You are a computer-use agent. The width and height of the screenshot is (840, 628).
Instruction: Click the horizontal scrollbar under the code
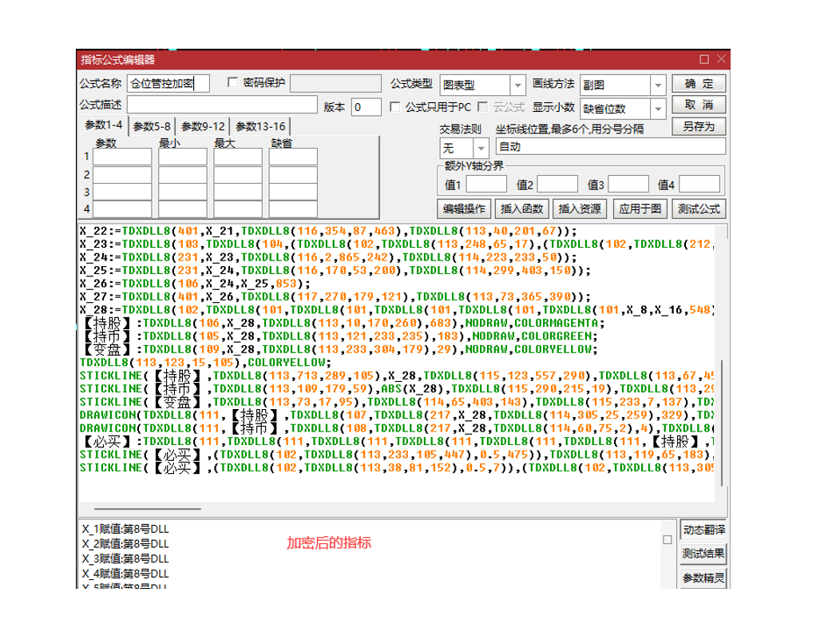tap(148, 507)
